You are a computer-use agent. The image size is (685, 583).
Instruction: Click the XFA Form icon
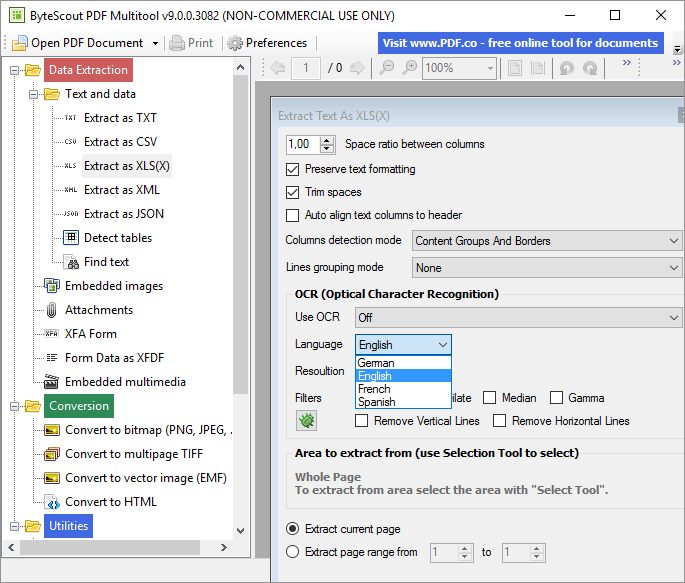[x=52, y=334]
